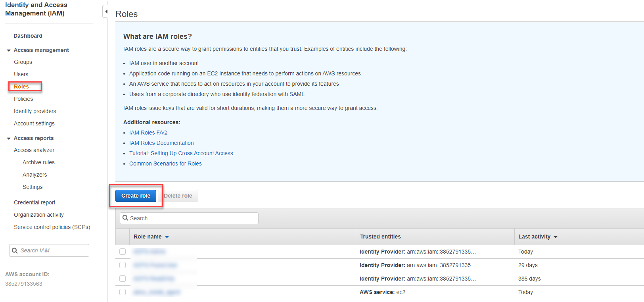644x302 pixels.
Task: Click the magnifier icon in Search IAM
Action: pos(15,250)
